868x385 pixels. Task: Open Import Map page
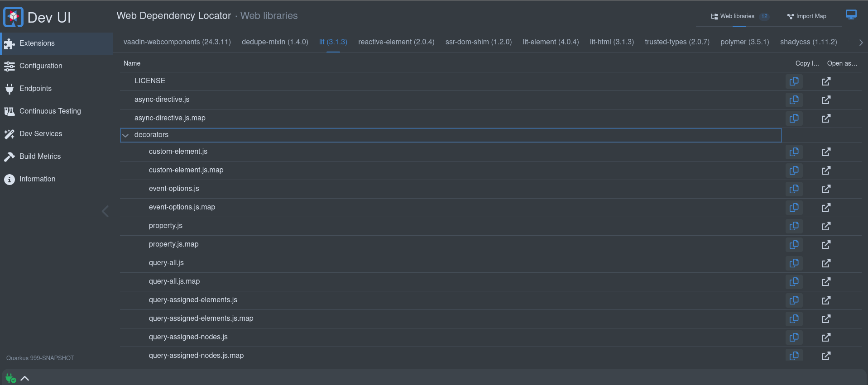click(x=807, y=16)
